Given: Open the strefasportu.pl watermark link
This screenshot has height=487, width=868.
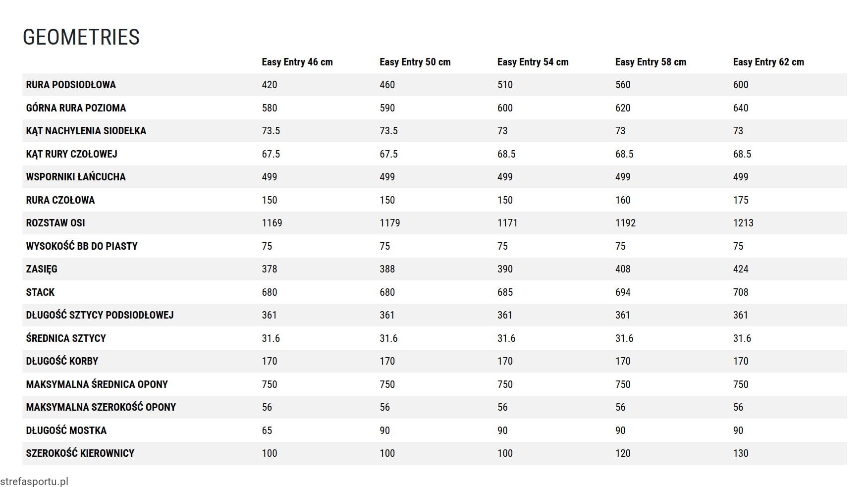Looking at the screenshot, I should click(x=34, y=482).
